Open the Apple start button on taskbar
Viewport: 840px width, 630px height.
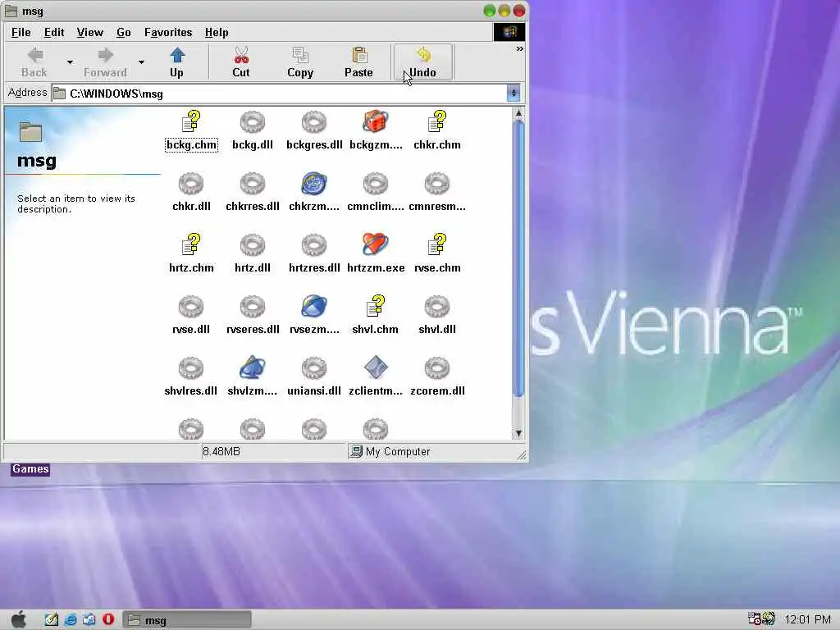tap(19, 619)
